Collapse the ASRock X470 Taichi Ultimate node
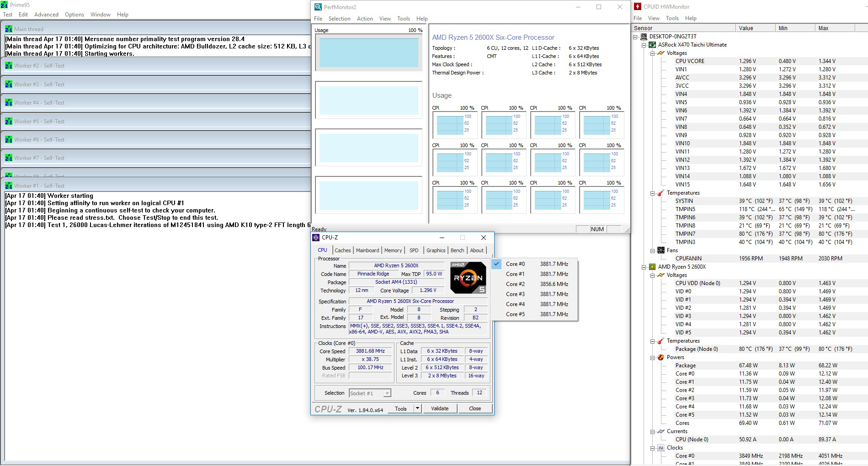Screen dimensions: 868x466 point(644,45)
